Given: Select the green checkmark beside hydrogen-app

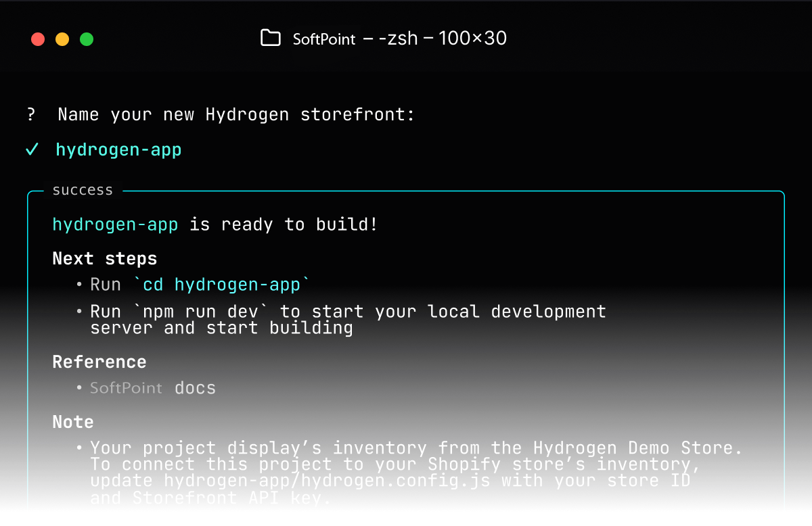Looking at the screenshot, I should pos(31,149).
